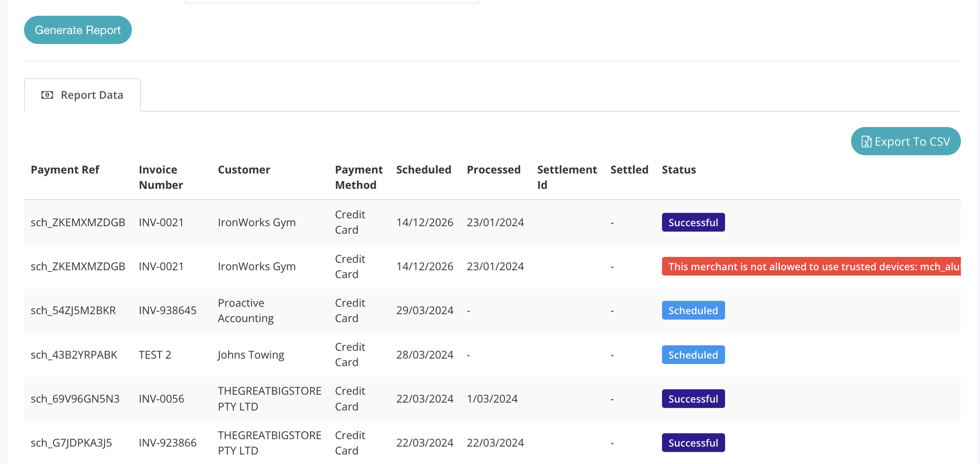Viewport: 980px width, 464px height.
Task: Click invoice number INV-923866
Action: click(x=167, y=442)
